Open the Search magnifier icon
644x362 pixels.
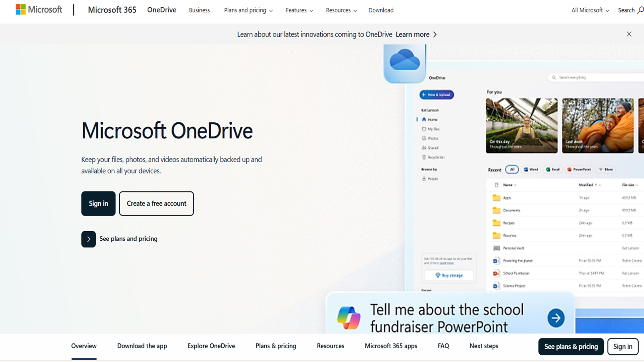640,10
